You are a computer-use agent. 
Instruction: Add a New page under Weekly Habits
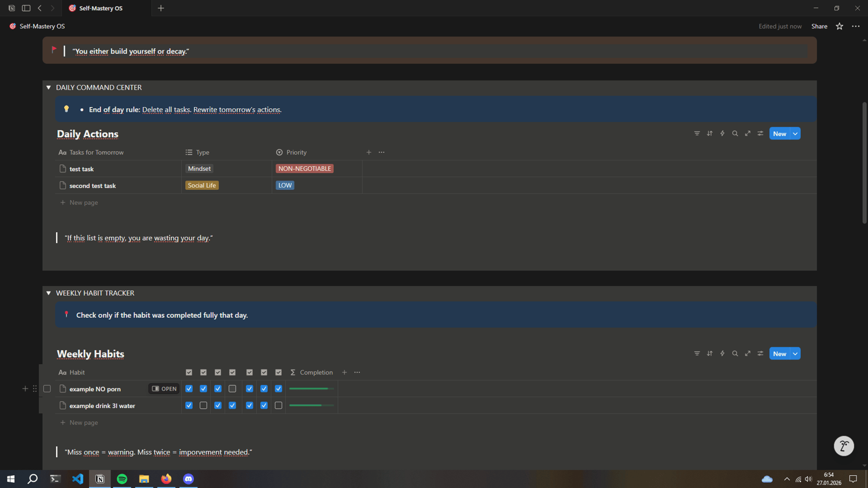(x=79, y=423)
